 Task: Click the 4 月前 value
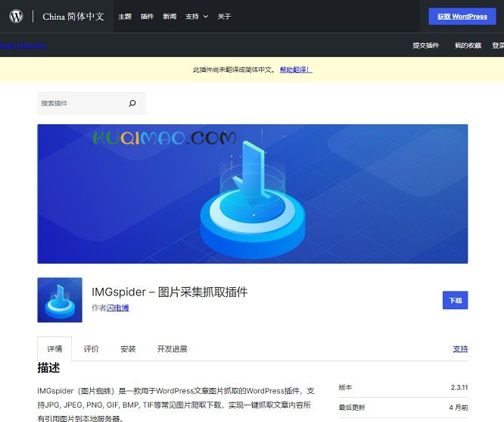[459, 408]
